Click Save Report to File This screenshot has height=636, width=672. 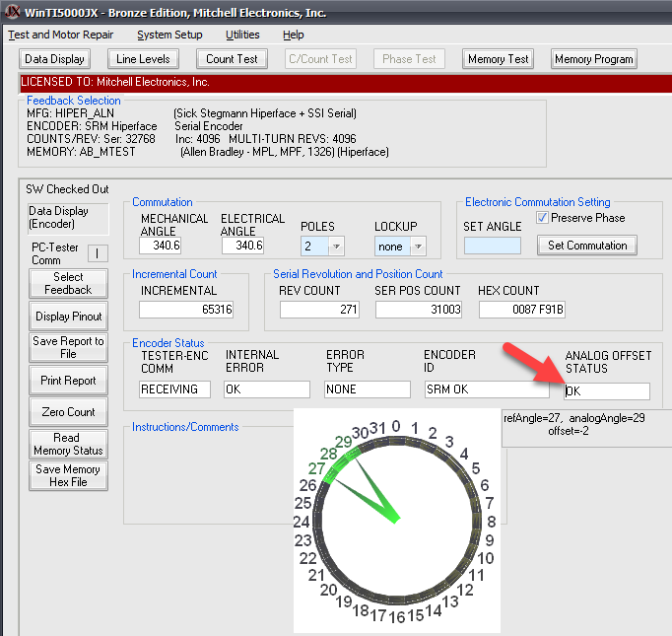(68, 347)
